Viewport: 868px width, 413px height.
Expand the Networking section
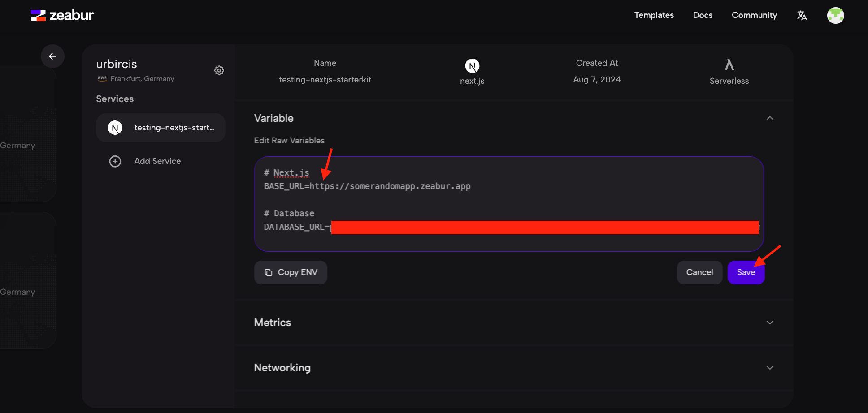pyautogui.click(x=770, y=368)
